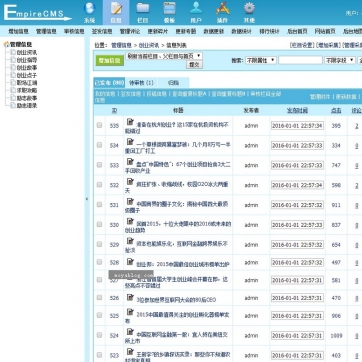
Task: Check the checkbox for row 531
Action: 99,204
